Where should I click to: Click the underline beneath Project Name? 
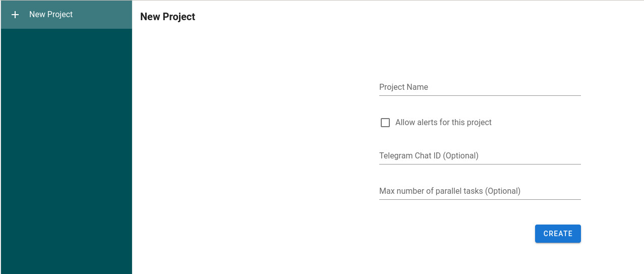pyautogui.click(x=480, y=95)
